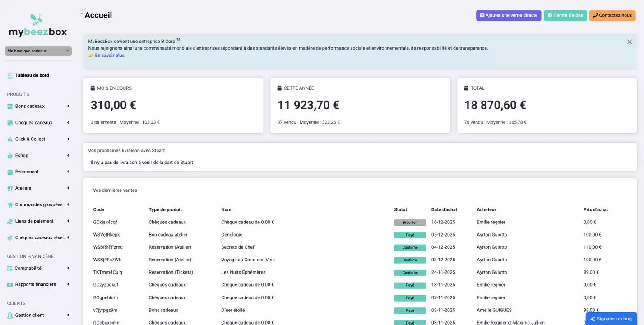This screenshot has height=325, width=644.
Task: Expand the Eshop chevron
Action: point(68,155)
